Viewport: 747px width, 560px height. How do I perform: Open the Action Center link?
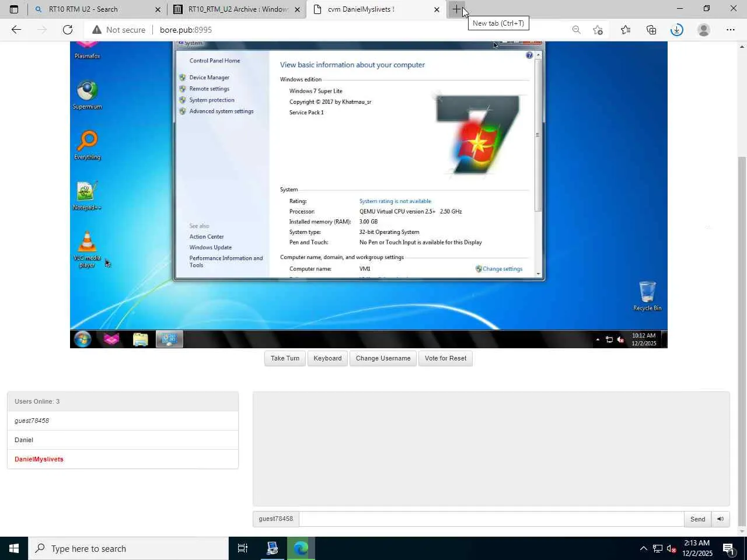pyautogui.click(x=207, y=237)
